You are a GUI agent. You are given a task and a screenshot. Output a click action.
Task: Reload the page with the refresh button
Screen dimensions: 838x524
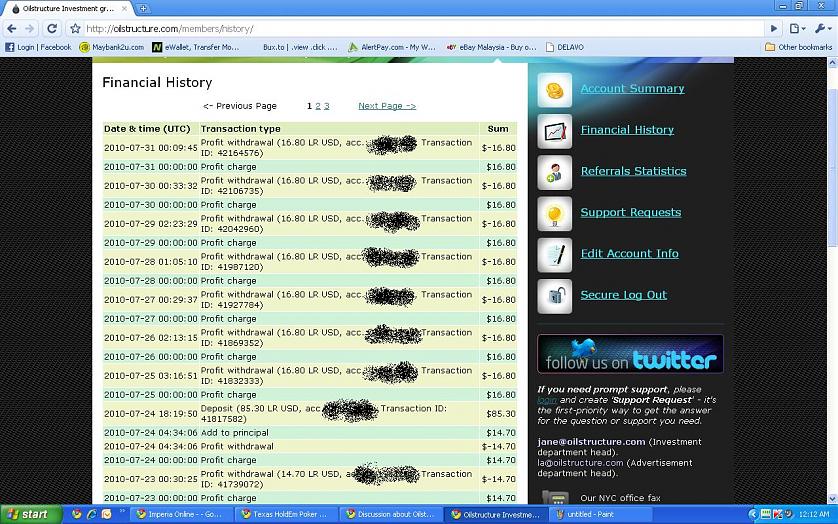click(x=52, y=29)
